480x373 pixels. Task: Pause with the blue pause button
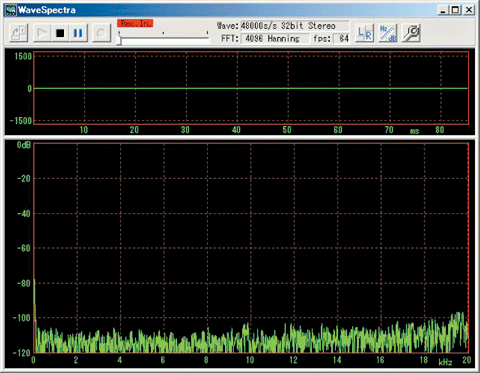(78, 33)
